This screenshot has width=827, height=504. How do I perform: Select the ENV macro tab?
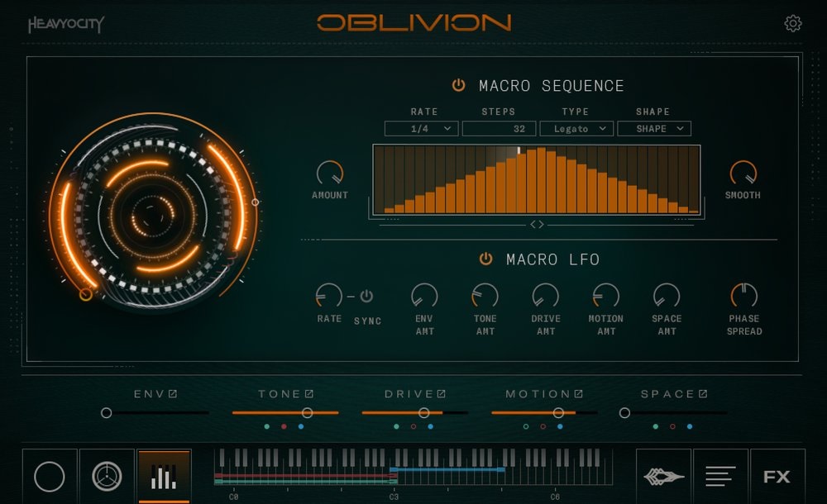point(153,394)
